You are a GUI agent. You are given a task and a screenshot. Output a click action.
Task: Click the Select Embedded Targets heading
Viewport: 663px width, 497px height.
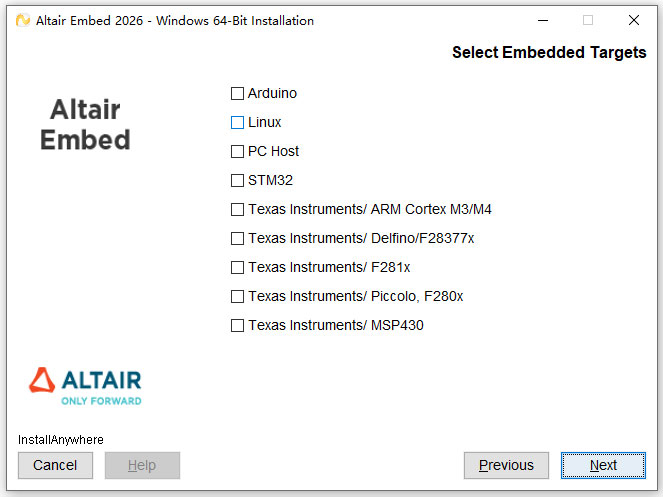click(549, 53)
